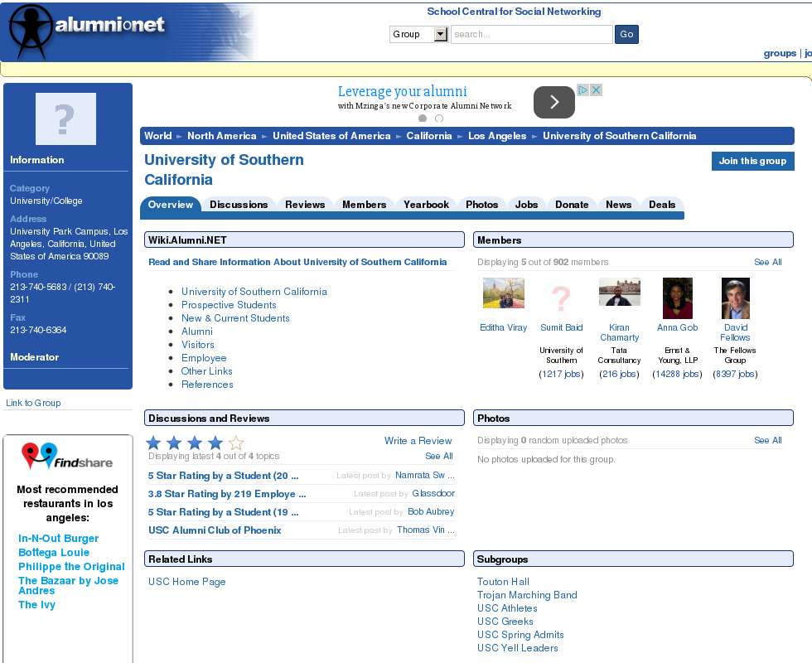Open David Fellows' profile photo
Image resolution: width=812 pixels, height=663 pixels.
click(x=736, y=298)
